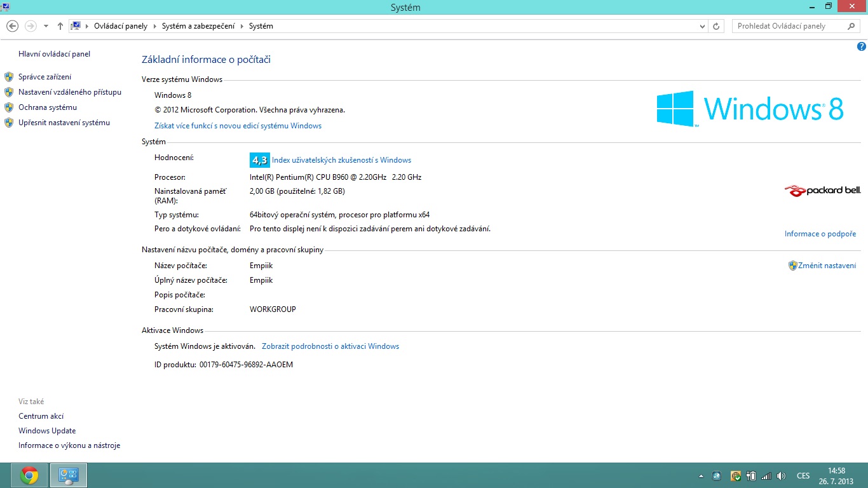The height and width of the screenshot is (488, 868).
Task: Click Empiik in the Název počítače row
Action: click(261, 266)
